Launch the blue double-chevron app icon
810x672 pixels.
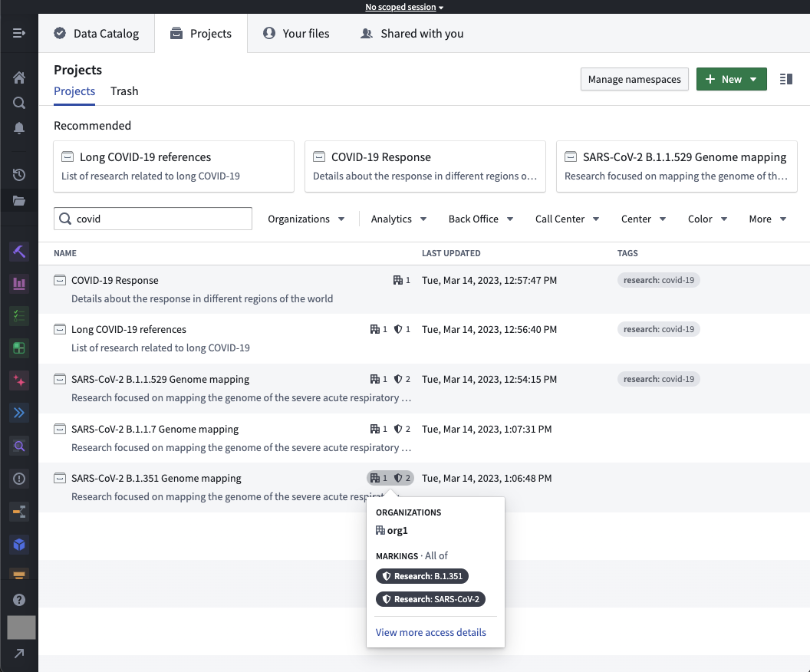coord(19,413)
